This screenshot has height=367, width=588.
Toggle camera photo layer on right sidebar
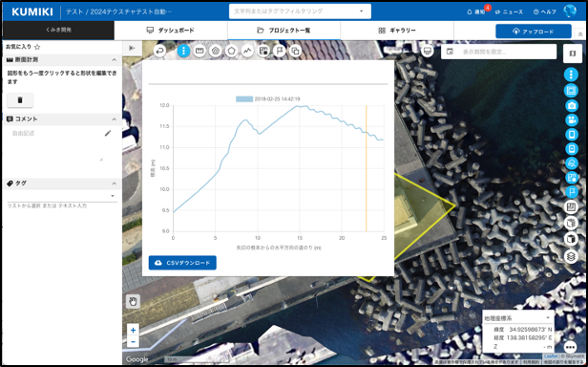click(x=571, y=105)
